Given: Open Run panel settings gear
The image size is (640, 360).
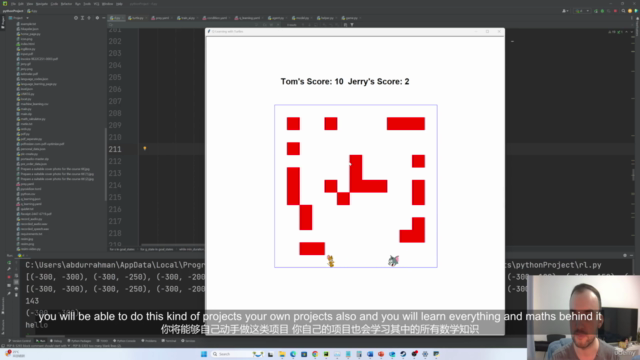Looking at the screenshot, I should point(624,256).
